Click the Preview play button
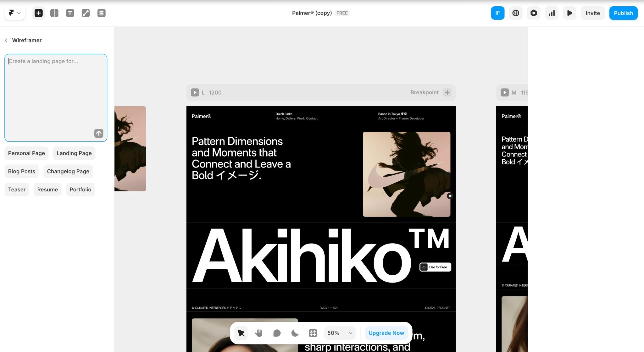 569,13
